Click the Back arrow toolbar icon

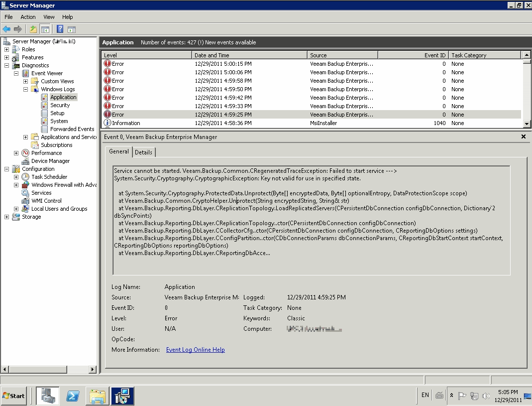[x=6, y=29]
